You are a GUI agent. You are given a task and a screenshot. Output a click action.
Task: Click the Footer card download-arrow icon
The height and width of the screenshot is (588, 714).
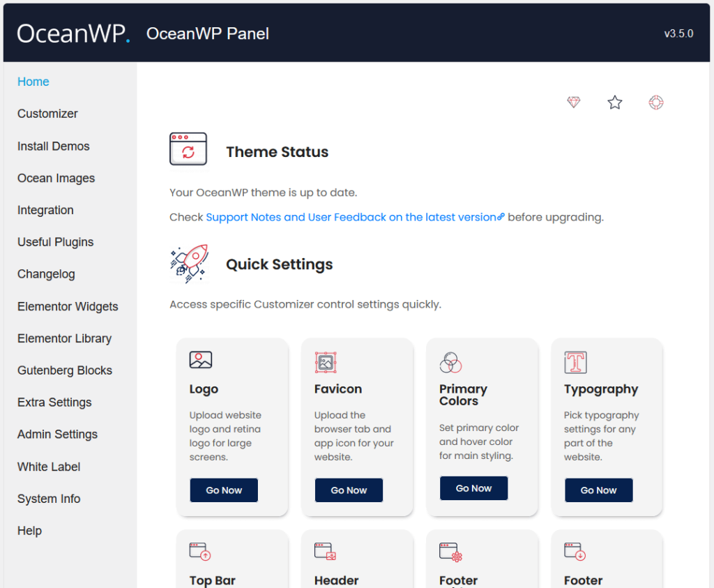(575, 551)
